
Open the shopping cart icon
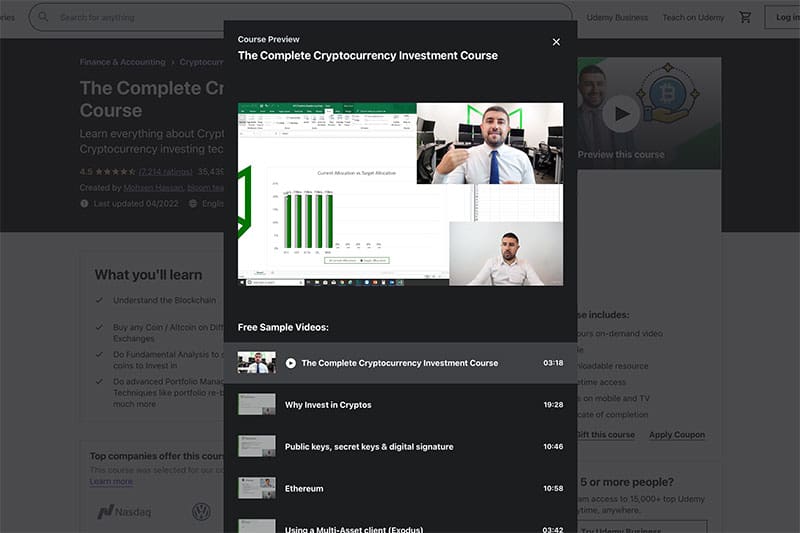pyautogui.click(x=745, y=17)
